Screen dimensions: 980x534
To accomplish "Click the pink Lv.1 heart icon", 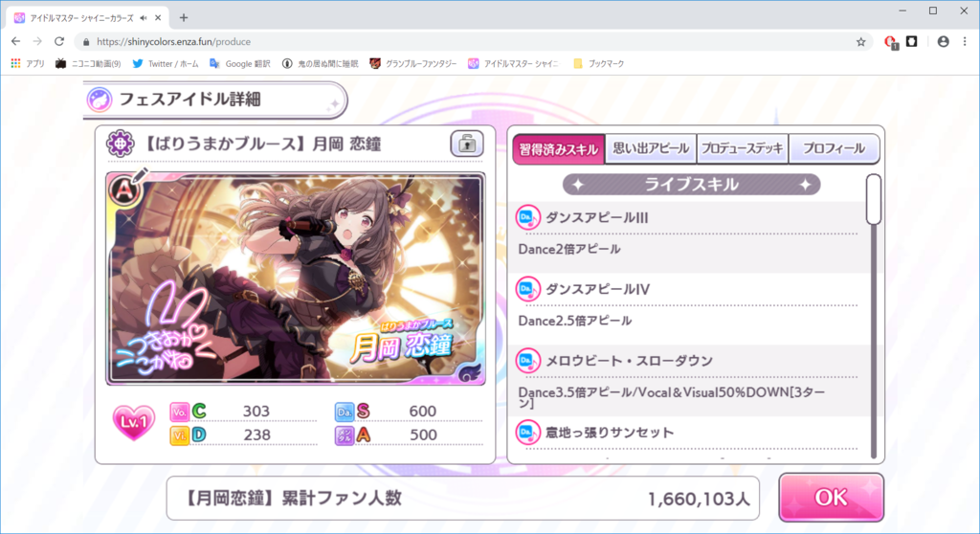I will 133,422.
